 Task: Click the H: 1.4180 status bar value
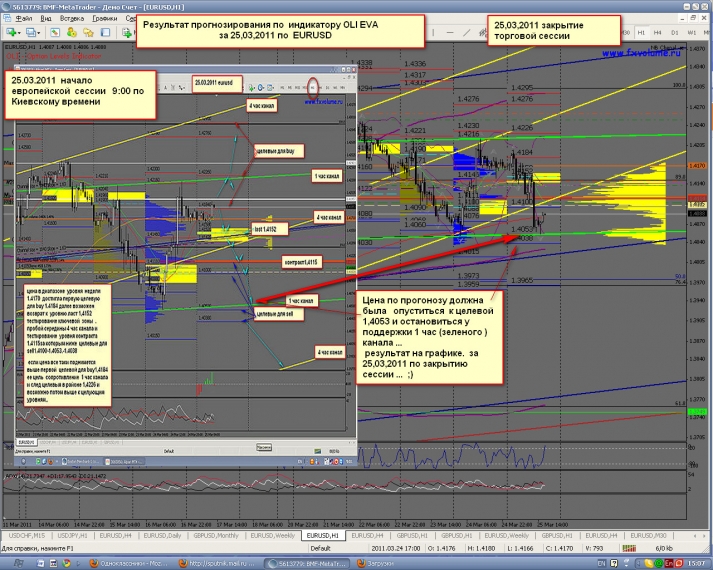click(x=483, y=548)
